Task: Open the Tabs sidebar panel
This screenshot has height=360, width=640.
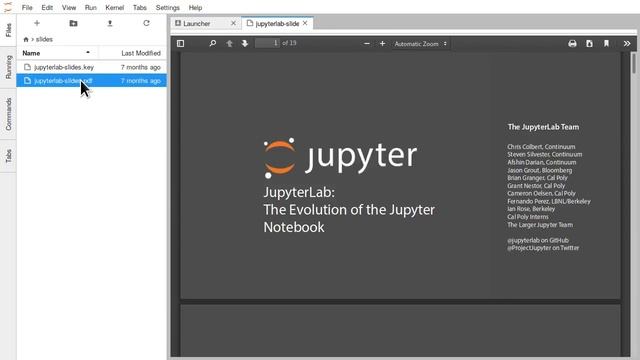Action: pyautogui.click(x=8, y=156)
